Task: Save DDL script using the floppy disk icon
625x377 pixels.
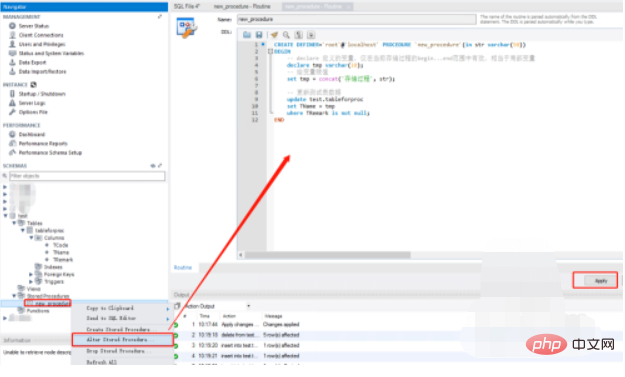Action: [x=259, y=35]
